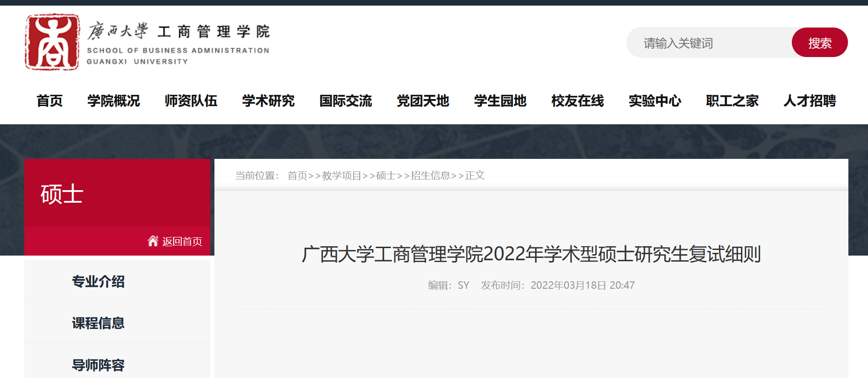
Task: Open the 职工之家 menu
Action: coord(732,100)
